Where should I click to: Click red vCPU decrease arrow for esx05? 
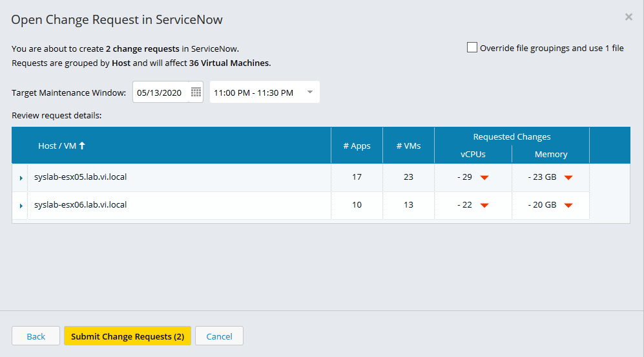pyautogui.click(x=484, y=178)
